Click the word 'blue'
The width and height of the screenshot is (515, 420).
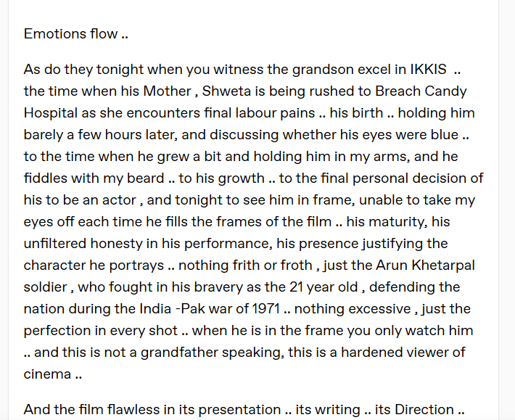coord(445,135)
